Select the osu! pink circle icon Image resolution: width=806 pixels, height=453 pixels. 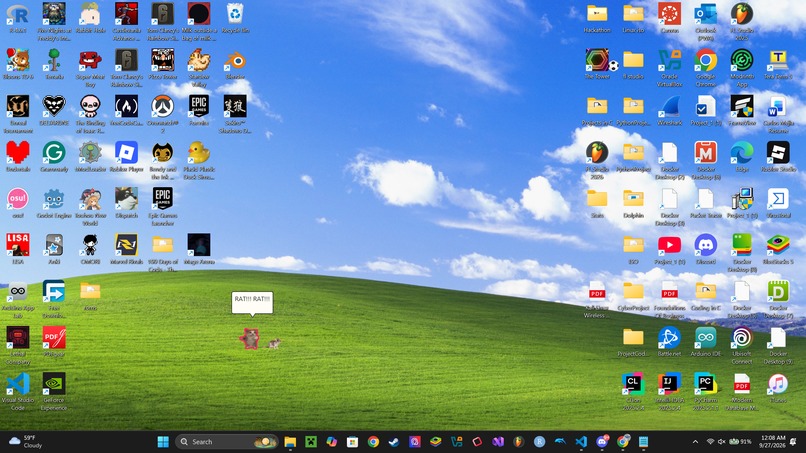(x=18, y=199)
